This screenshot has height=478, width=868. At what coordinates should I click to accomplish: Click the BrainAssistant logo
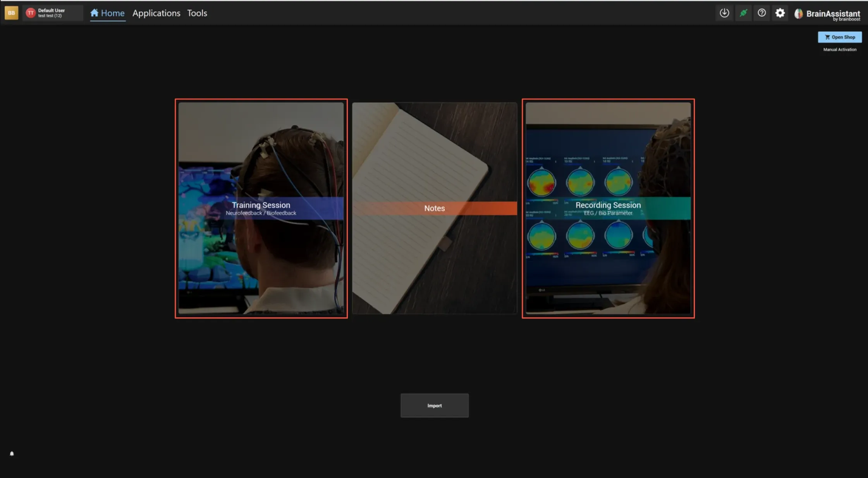click(x=827, y=14)
